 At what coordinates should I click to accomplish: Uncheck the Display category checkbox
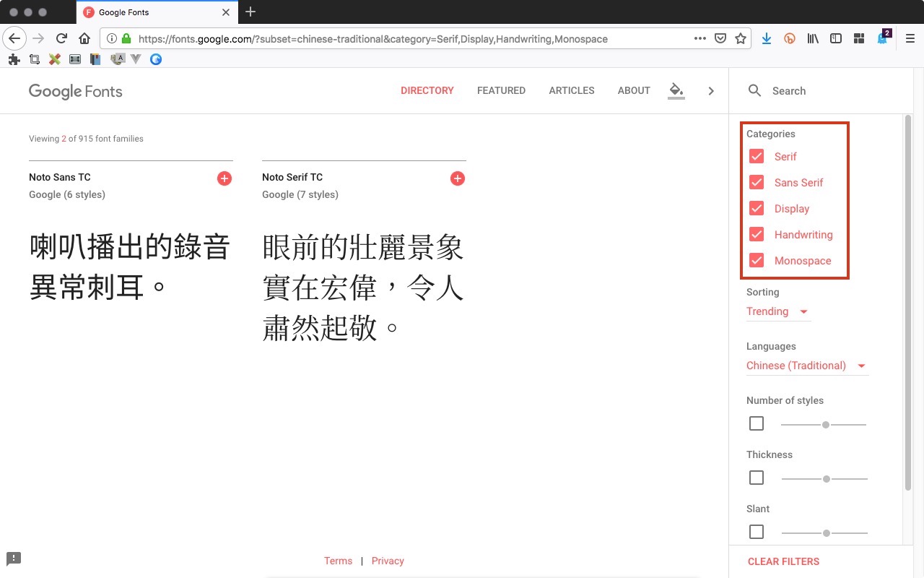(x=757, y=208)
